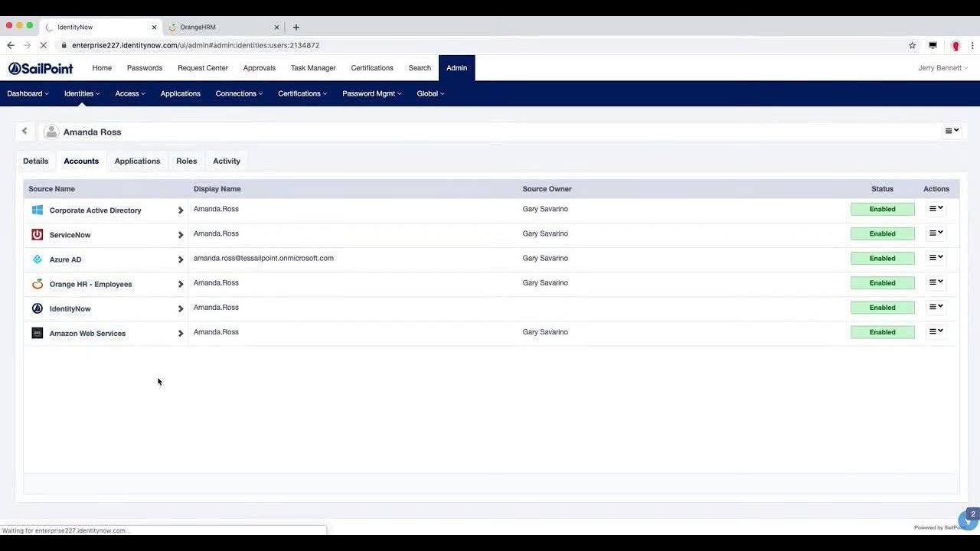Open the Certifications dropdown in the blue bar
980x551 pixels.
pos(302,93)
